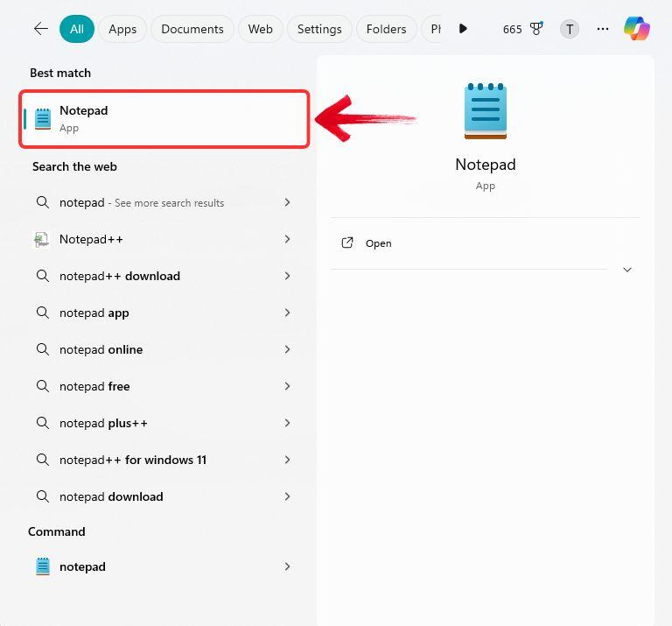This screenshot has height=626, width=672.
Task: Click search icon beside 'notepad online'
Action: [x=42, y=349]
